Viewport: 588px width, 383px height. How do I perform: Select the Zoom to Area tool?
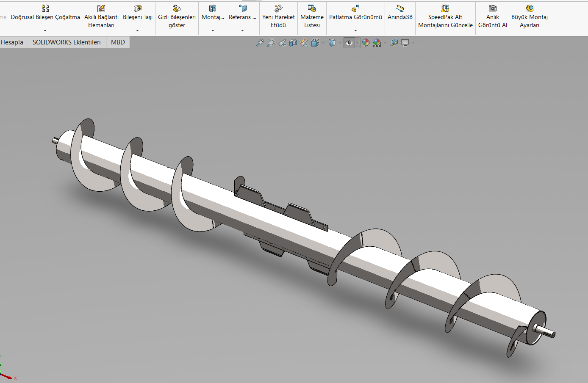coord(271,43)
